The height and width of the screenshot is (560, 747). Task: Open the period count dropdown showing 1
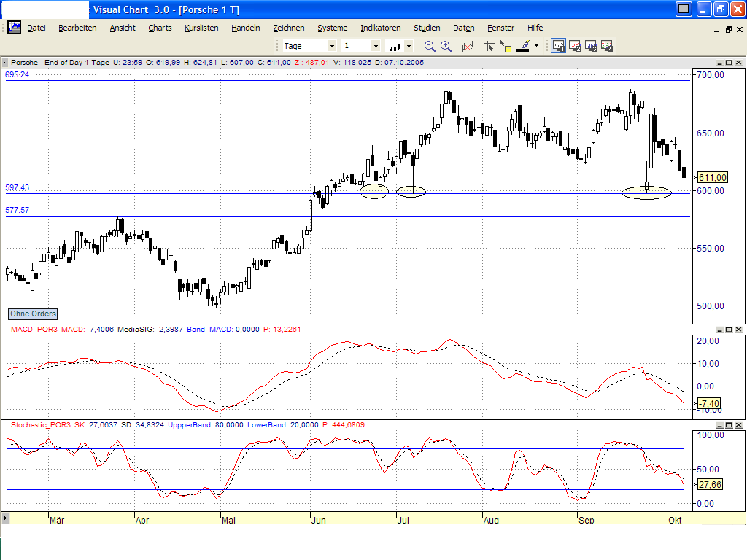[x=376, y=46]
